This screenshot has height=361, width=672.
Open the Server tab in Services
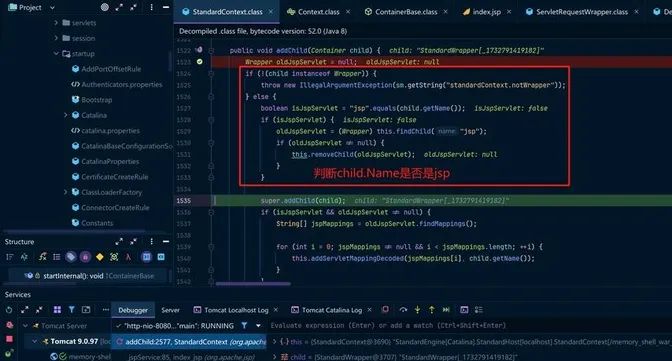(170, 310)
